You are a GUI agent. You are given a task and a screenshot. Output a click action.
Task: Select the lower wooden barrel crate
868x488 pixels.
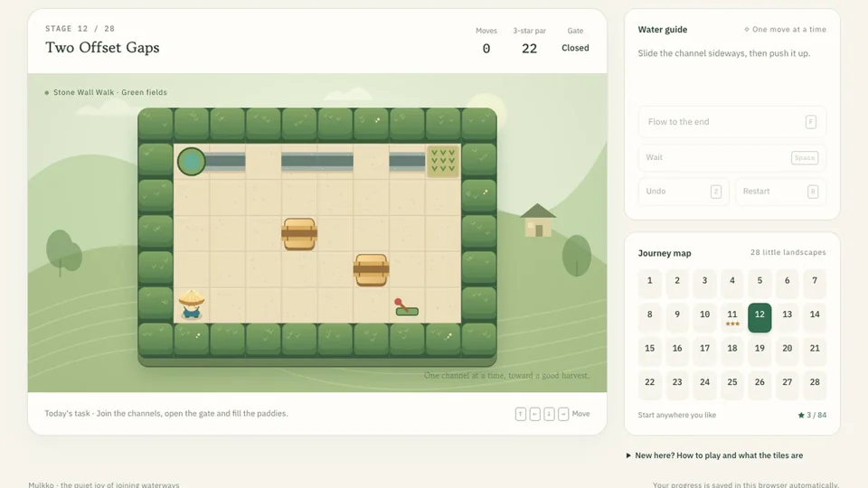[x=371, y=270]
